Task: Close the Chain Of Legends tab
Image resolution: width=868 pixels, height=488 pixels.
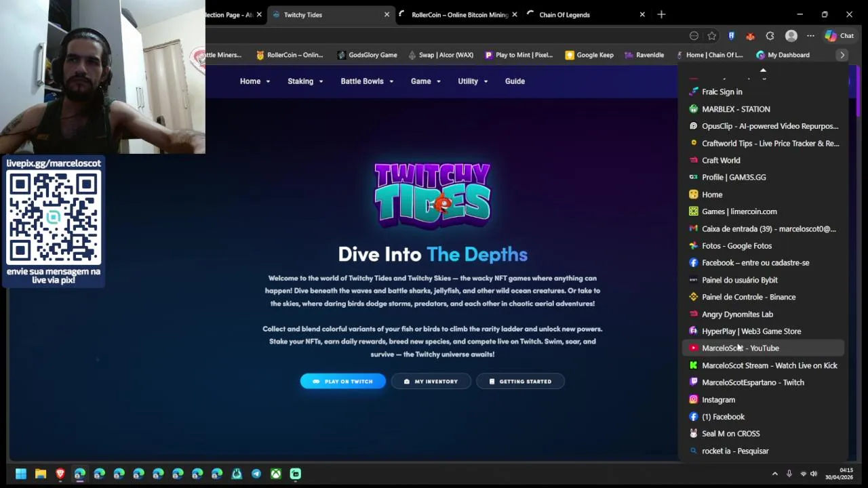Action: coord(642,14)
